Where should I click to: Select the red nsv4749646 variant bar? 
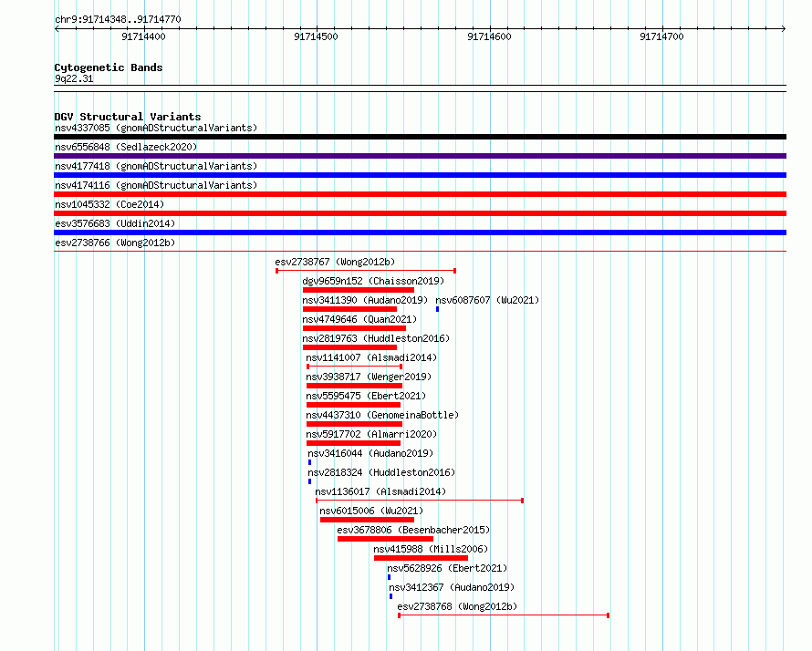[354, 328]
